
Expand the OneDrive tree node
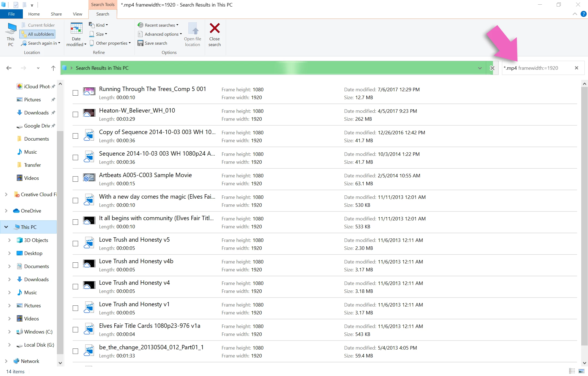click(x=6, y=211)
